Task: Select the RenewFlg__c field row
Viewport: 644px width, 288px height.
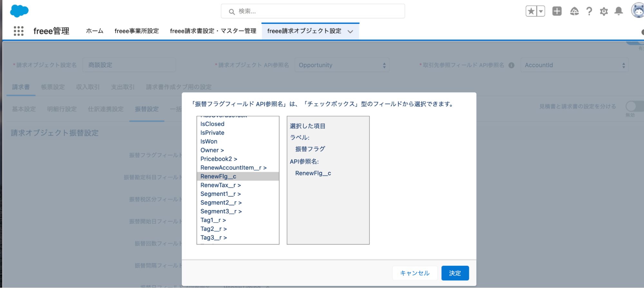Action: click(238, 176)
